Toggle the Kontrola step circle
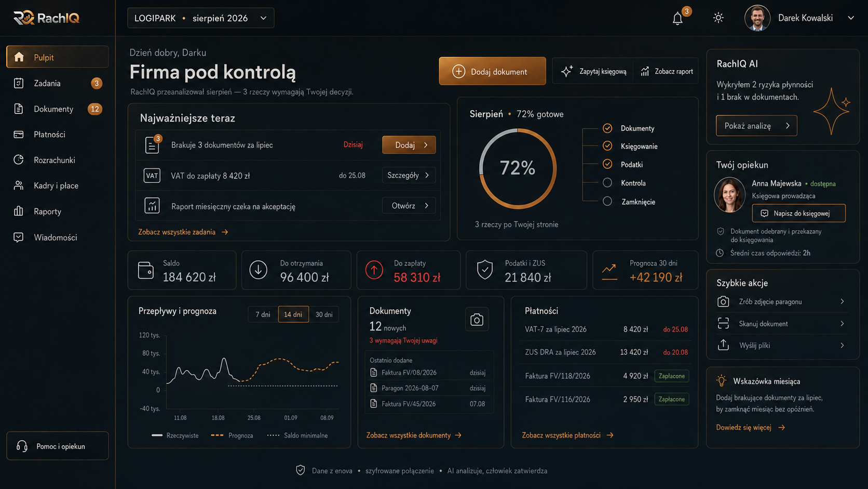Screen dimensions: 868x489 (x=607, y=183)
